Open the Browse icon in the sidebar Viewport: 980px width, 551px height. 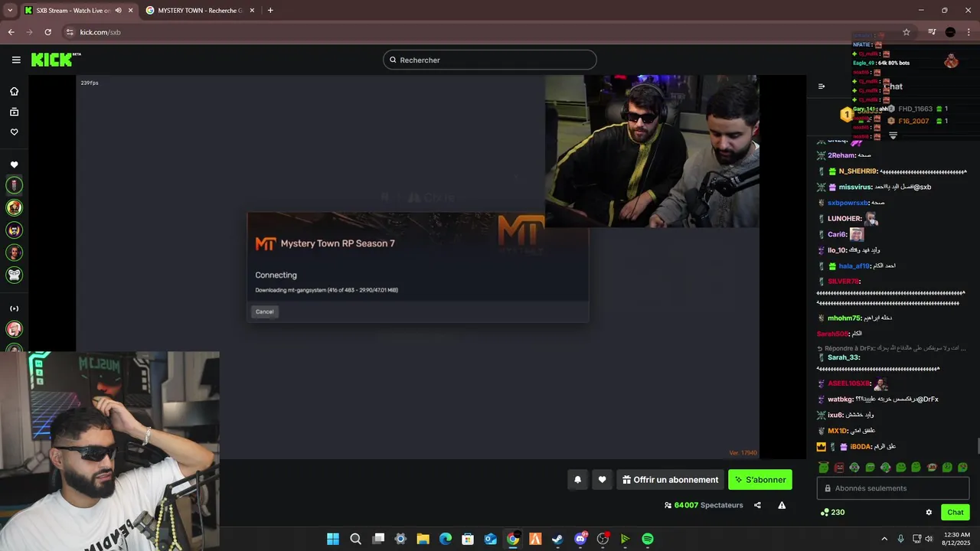pyautogui.click(x=14, y=112)
